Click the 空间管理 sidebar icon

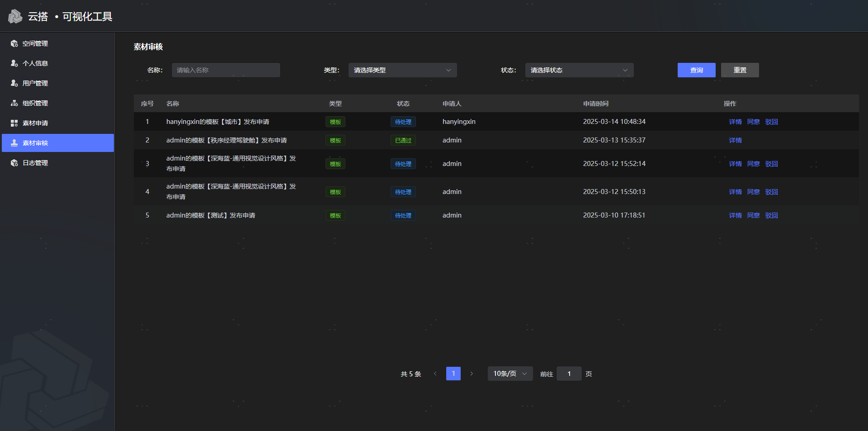(x=14, y=43)
